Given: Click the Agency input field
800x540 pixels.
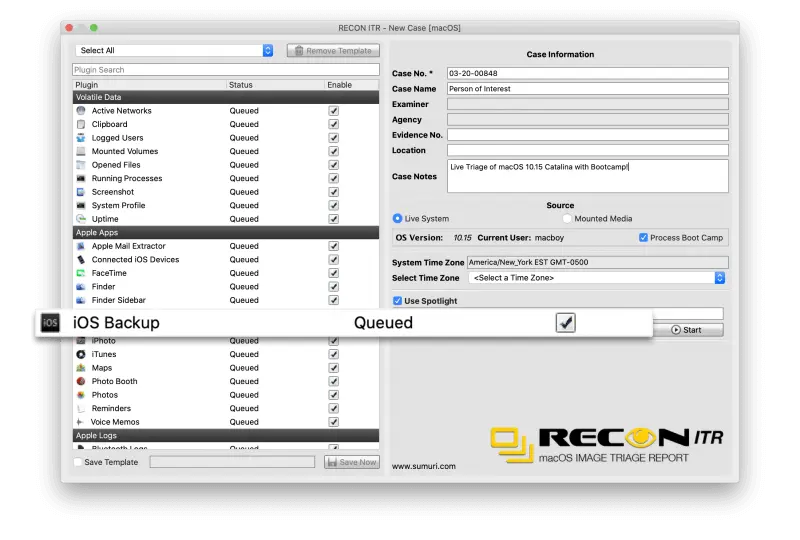Looking at the screenshot, I should [588, 119].
